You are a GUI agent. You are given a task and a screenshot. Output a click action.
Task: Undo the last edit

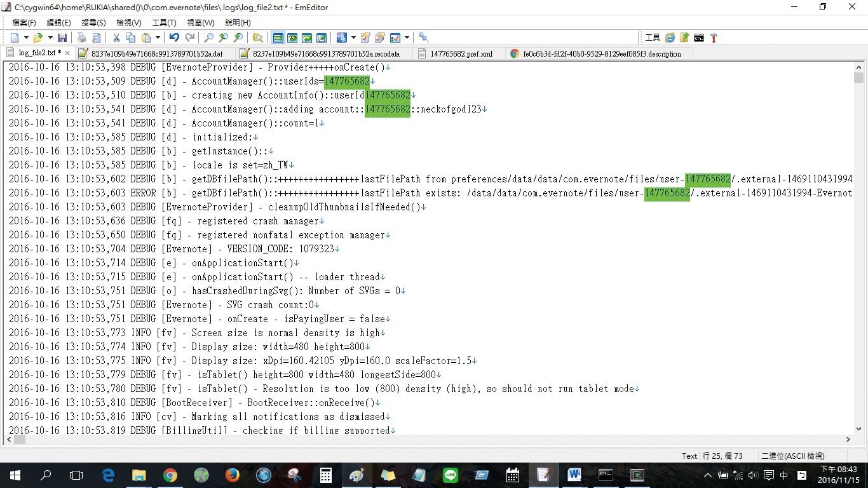pos(174,37)
